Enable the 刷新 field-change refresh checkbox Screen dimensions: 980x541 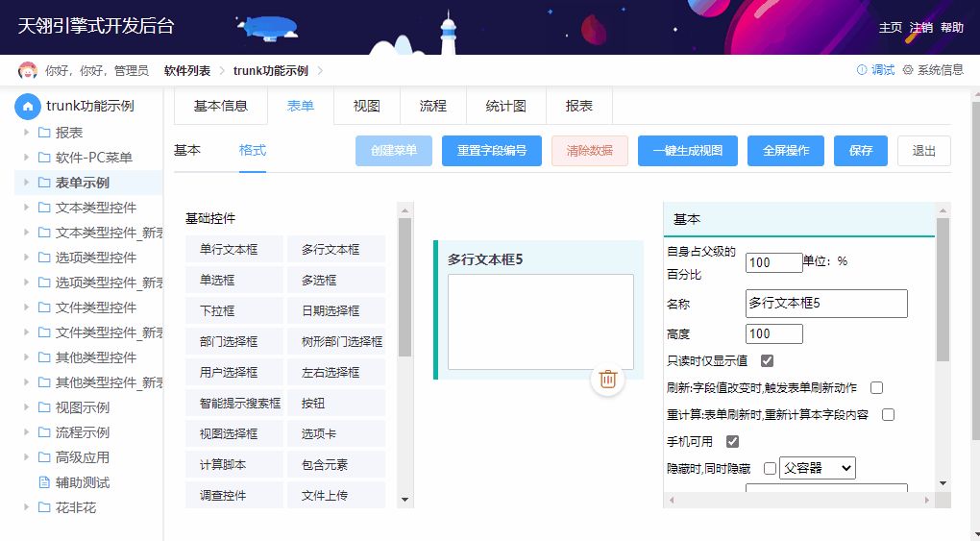[x=876, y=388]
